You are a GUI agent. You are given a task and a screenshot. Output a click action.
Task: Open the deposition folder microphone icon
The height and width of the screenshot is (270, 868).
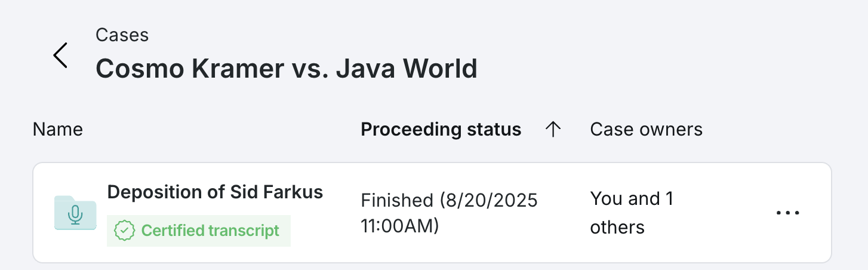click(75, 213)
